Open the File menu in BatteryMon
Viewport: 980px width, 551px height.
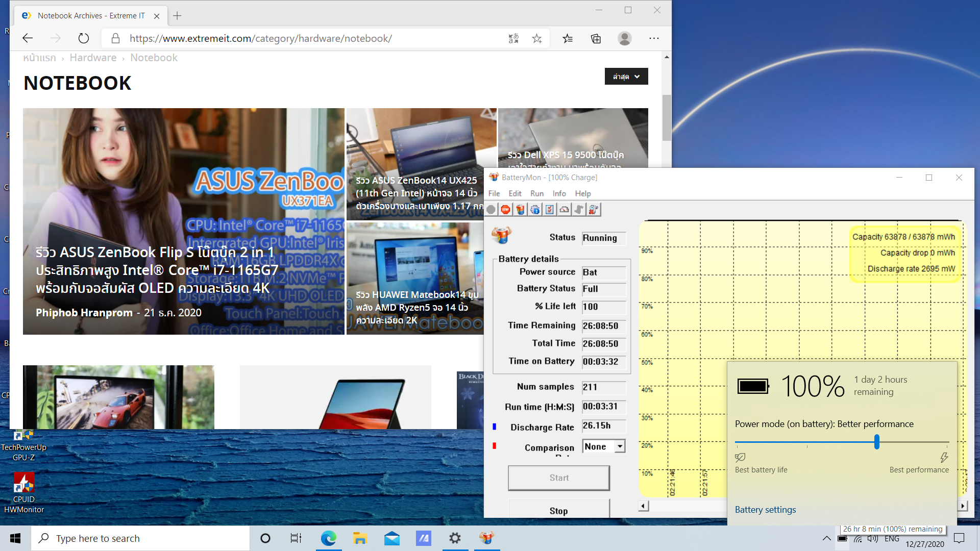(x=494, y=193)
